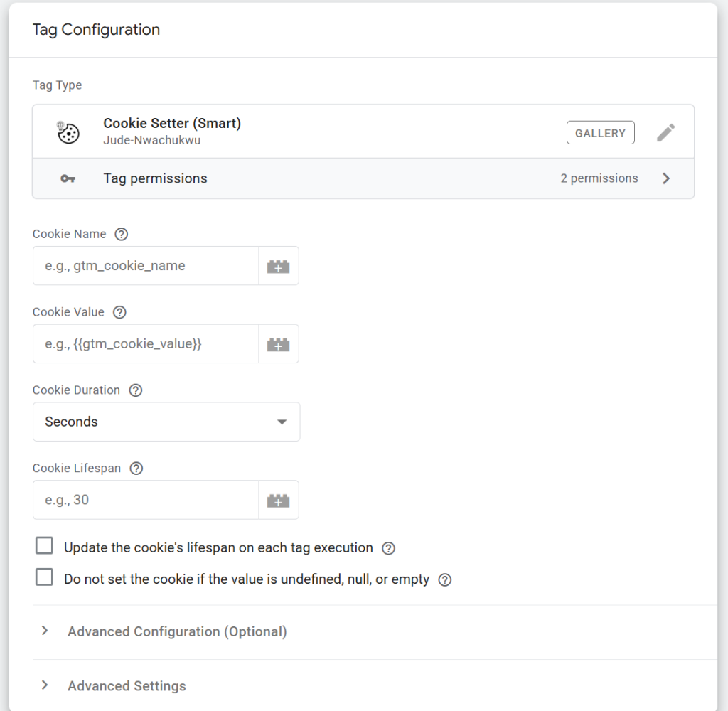The height and width of the screenshot is (711, 728).
Task: Open help for Cookie Name
Action: point(122,234)
